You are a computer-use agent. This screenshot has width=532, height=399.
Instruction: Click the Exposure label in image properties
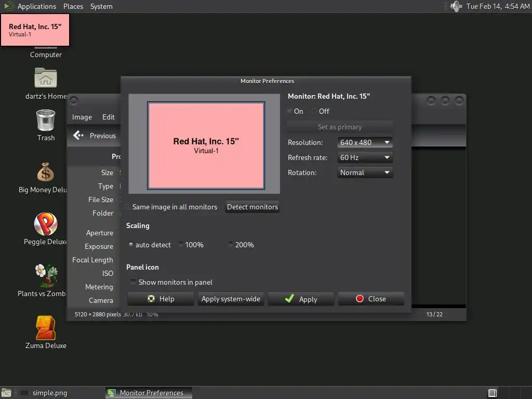coord(99,246)
